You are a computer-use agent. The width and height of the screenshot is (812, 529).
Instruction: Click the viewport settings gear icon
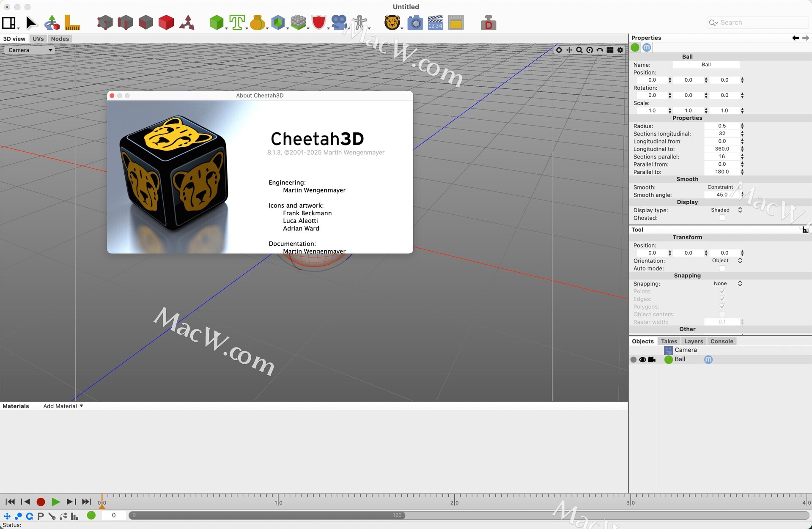[x=620, y=50]
